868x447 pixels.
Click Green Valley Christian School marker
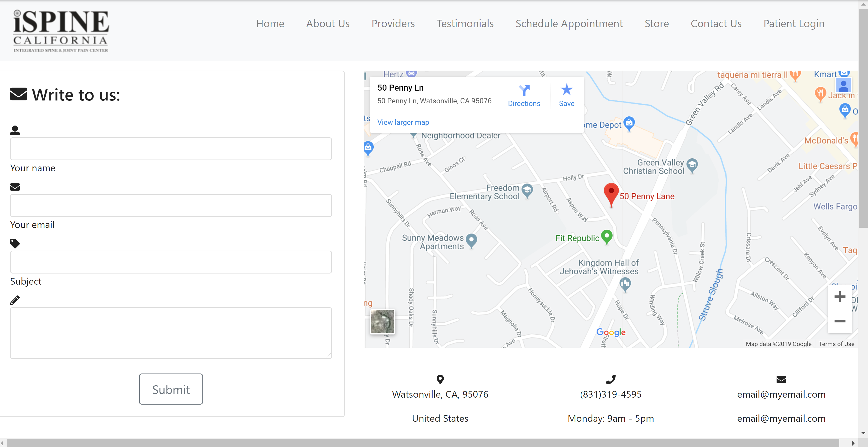click(692, 165)
